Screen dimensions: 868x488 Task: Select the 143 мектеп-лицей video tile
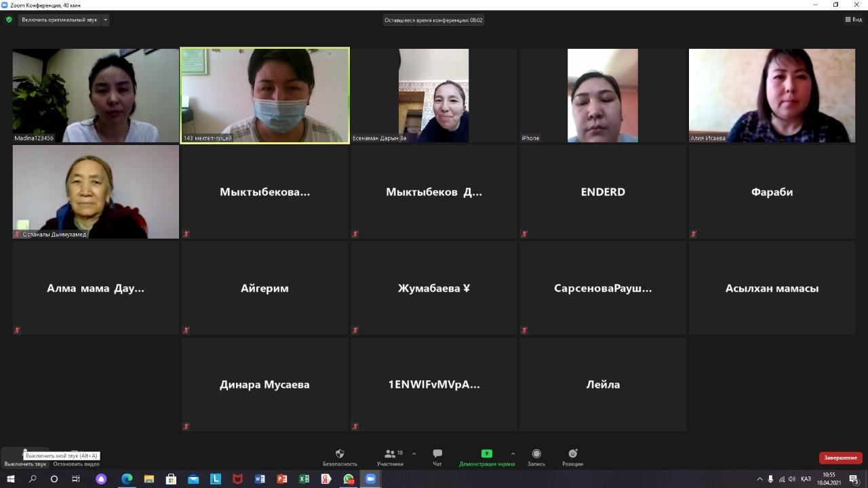[264, 96]
